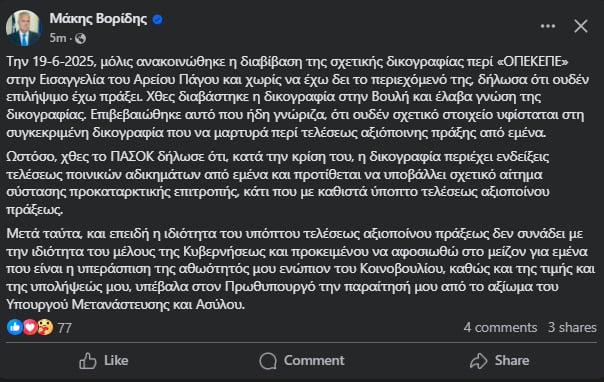The height and width of the screenshot is (382, 604).
Task: Open the 4 comments link
Action: pos(500,327)
